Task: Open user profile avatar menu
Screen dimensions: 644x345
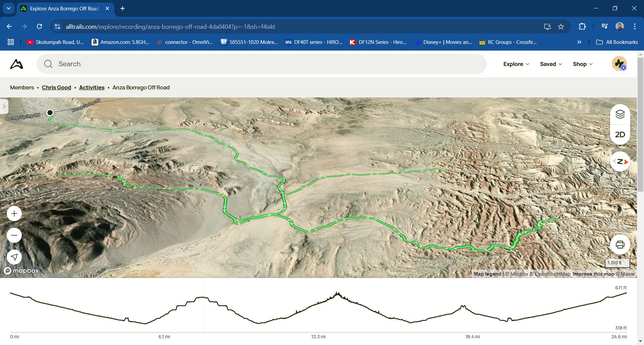Action: (619, 64)
